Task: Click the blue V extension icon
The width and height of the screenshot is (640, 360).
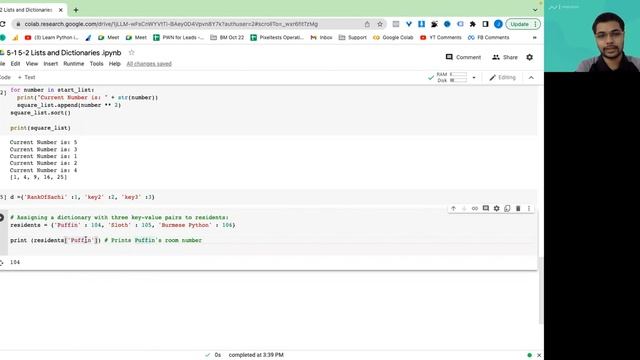Action: click(409, 24)
